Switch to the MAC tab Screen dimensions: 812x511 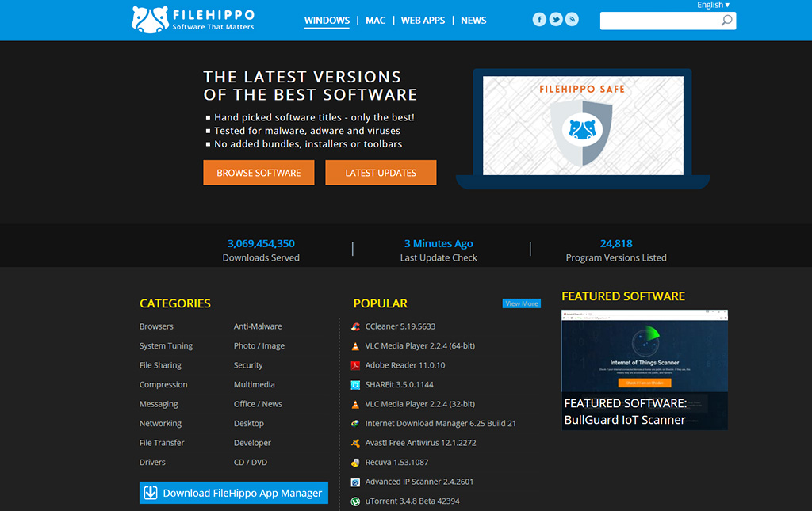pyautogui.click(x=375, y=21)
